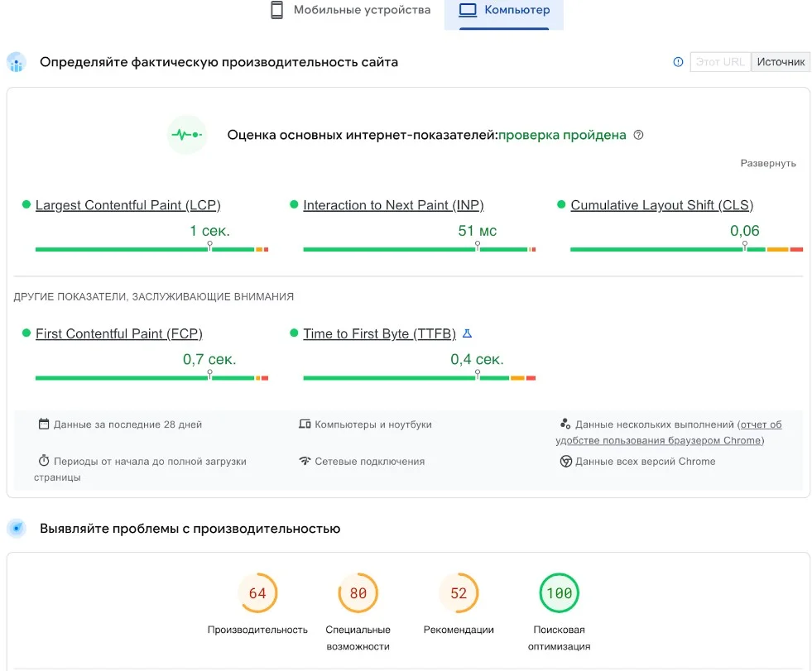Click the LCP distribution bar
This screenshot has height=671, width=812.
click(151, 249)
